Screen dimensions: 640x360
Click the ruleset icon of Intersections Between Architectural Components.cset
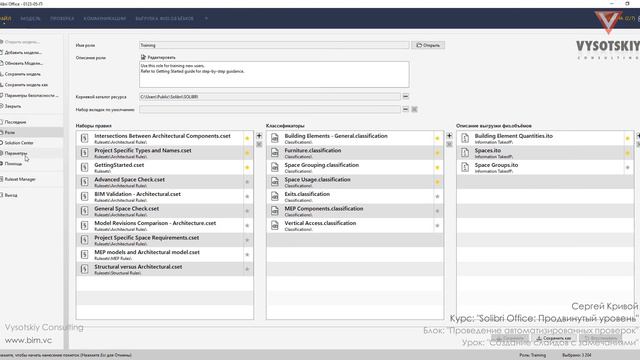pos(84,138)
